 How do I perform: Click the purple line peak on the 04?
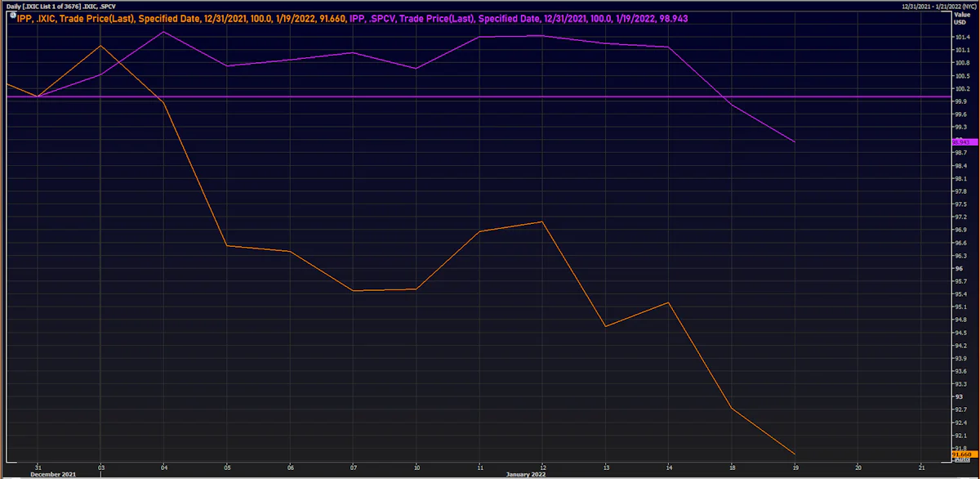click(x=164, y=32)
